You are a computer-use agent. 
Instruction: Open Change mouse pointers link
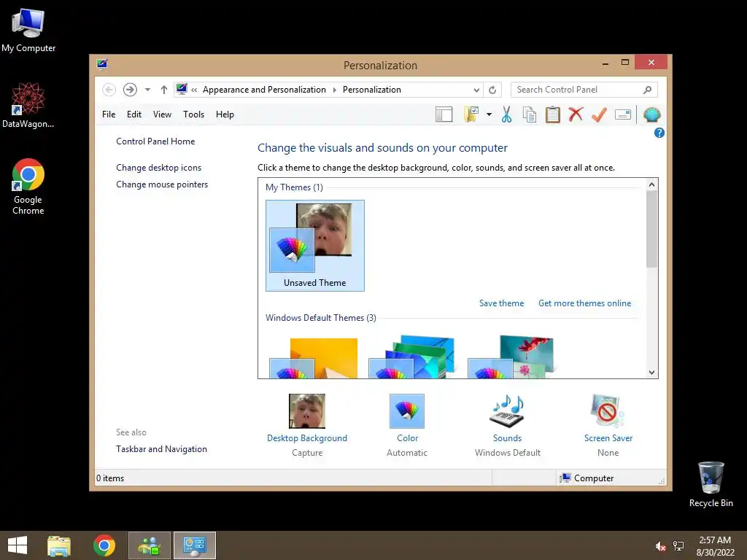(x=162, y=184)
